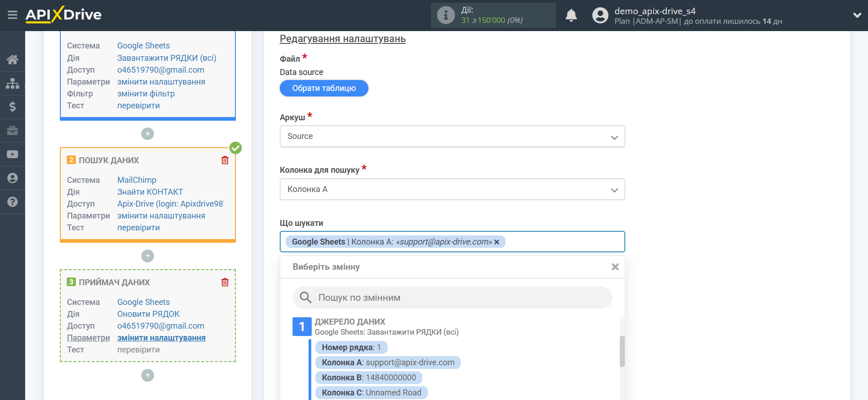
Task: Open help question mark icon
Action: click(x=12, y=202)
